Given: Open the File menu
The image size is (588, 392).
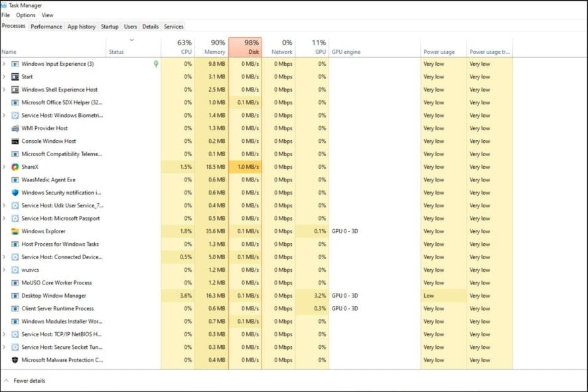Looking at the screenshot, I should [5, 15].
